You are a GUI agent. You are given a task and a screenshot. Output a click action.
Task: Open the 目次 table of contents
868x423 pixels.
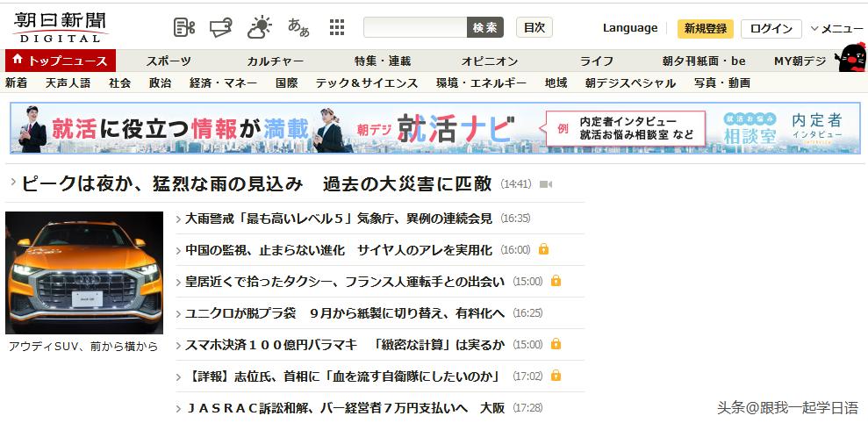534,27
